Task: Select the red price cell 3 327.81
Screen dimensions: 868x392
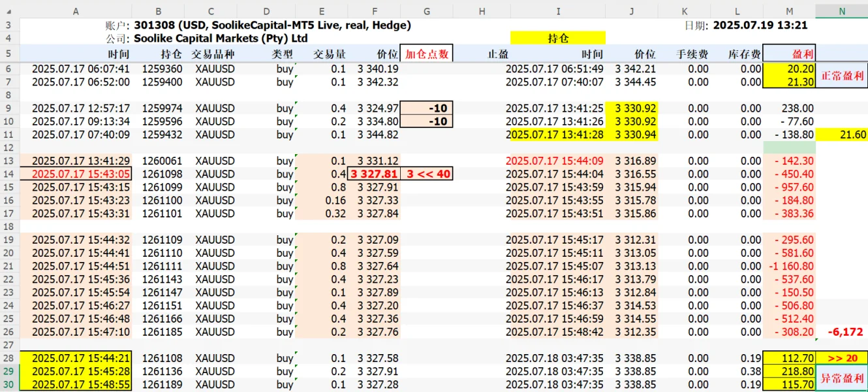Action: click(373, 174)
